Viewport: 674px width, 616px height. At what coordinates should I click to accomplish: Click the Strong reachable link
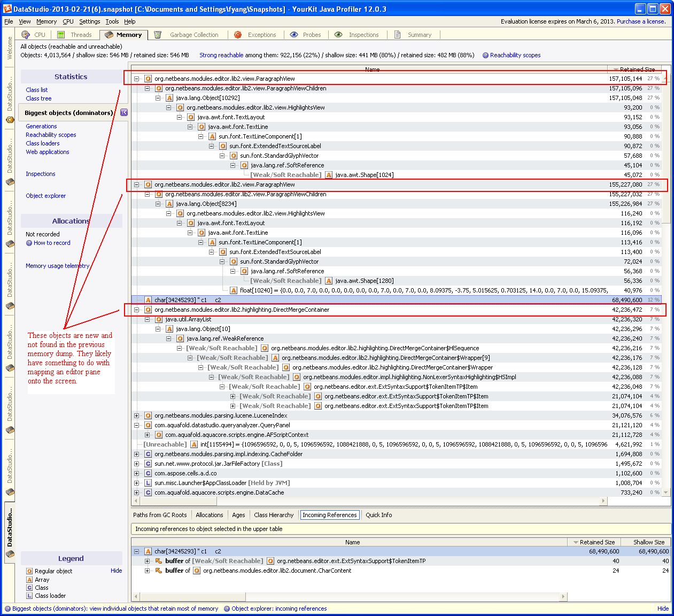[x=221, y=55]
